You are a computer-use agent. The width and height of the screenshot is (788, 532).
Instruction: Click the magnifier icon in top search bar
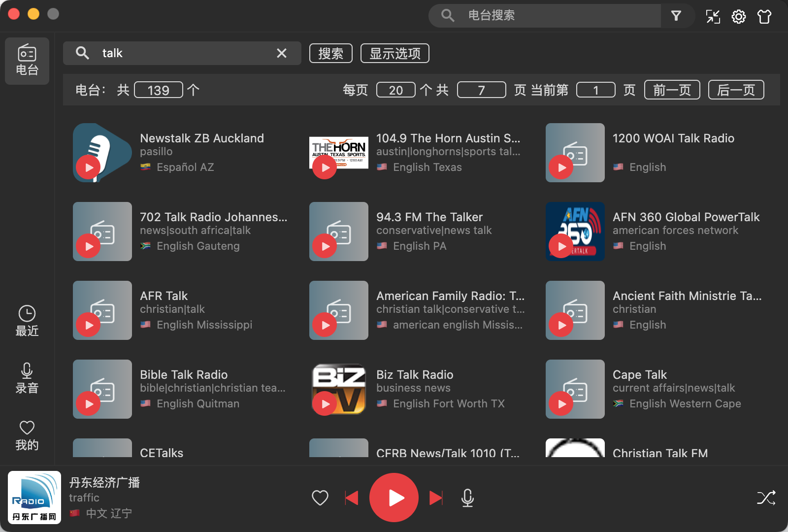(x=447, y=16)
